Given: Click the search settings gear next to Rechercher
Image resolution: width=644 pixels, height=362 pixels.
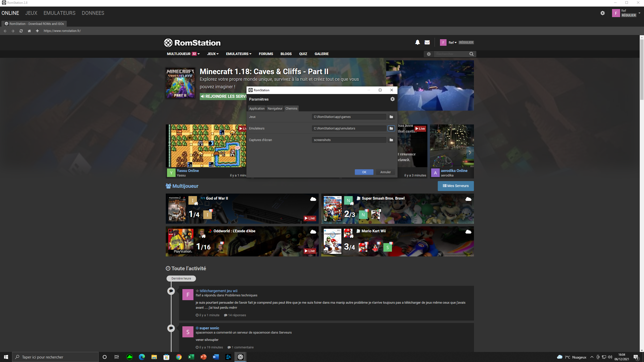Looking at the screenshot, I should coord(429,54).
